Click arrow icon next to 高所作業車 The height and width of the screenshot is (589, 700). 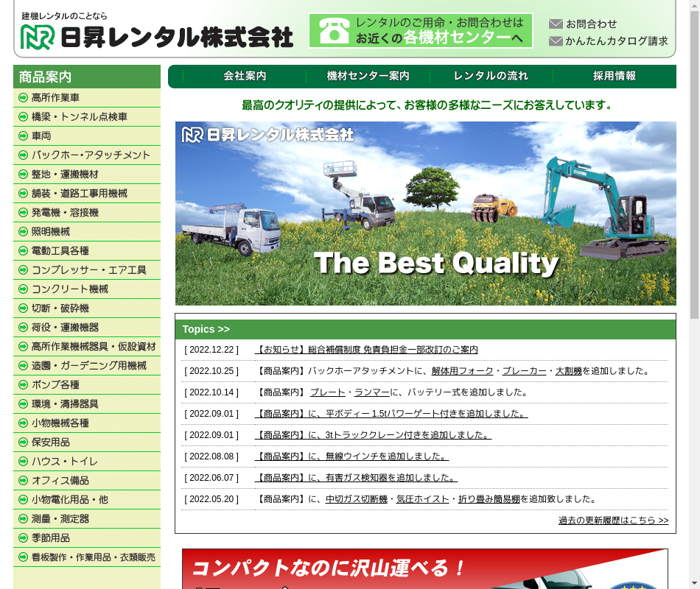(24, 98)
